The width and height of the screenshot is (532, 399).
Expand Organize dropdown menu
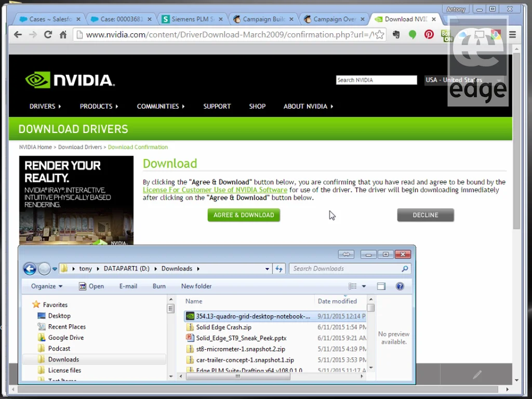pos(47,286)
